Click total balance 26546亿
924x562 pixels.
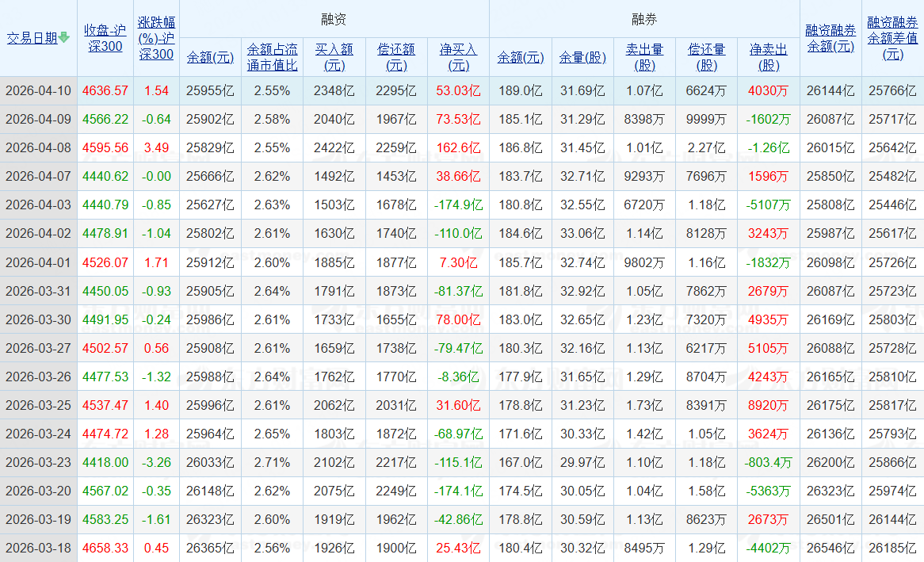click(831, 548)
